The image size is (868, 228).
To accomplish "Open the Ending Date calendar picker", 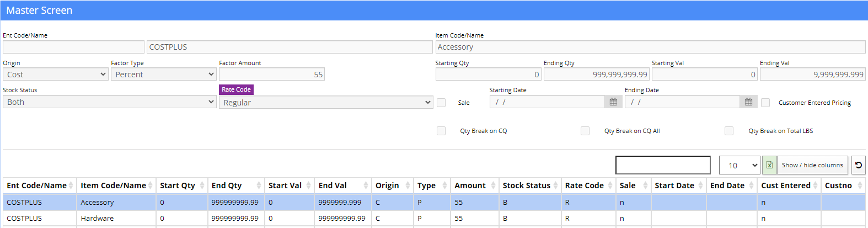I will pos(748,102).
